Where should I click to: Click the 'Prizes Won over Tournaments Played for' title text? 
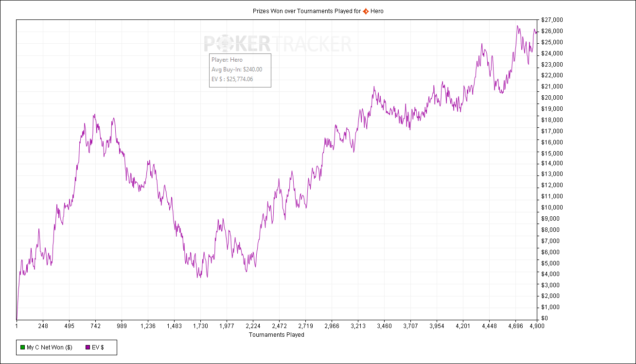coord(307,11)
